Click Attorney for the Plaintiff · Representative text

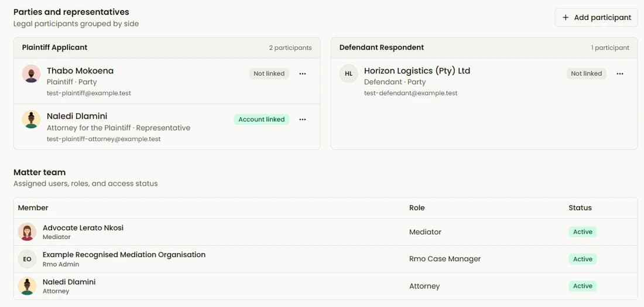[118, 128]
